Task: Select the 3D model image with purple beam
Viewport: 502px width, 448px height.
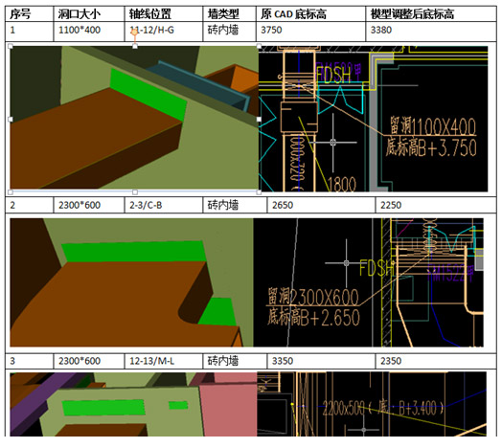Action: 133,404
